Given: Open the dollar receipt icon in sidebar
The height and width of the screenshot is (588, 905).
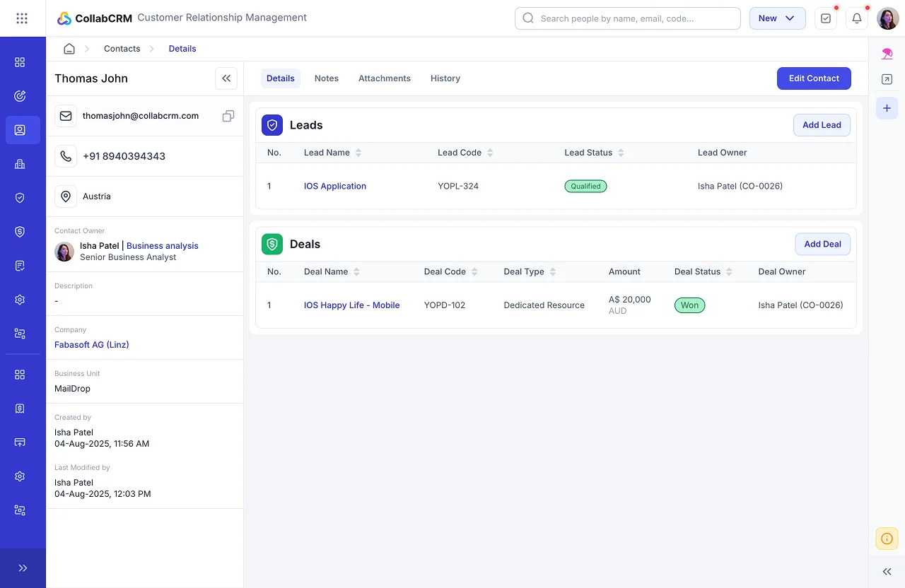Looking at the screenshot, I should (20, 408).
